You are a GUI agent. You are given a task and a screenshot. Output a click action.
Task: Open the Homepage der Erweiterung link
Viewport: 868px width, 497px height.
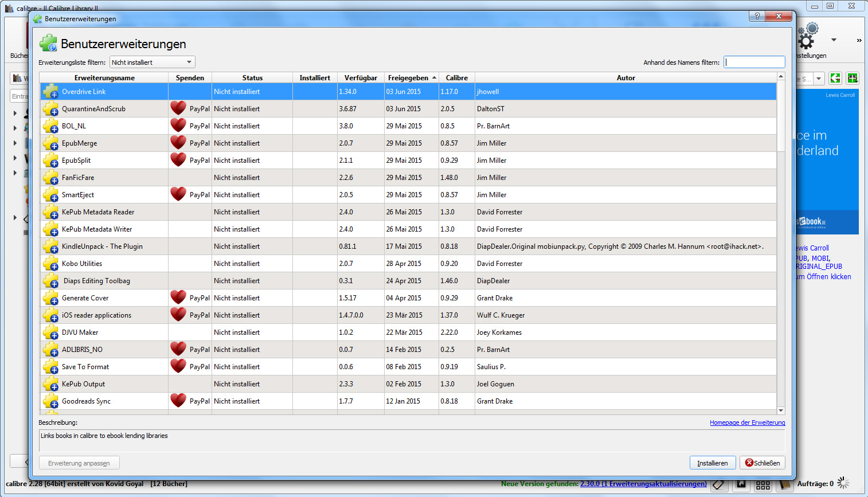pyautogui.click(x=748, y=422)
